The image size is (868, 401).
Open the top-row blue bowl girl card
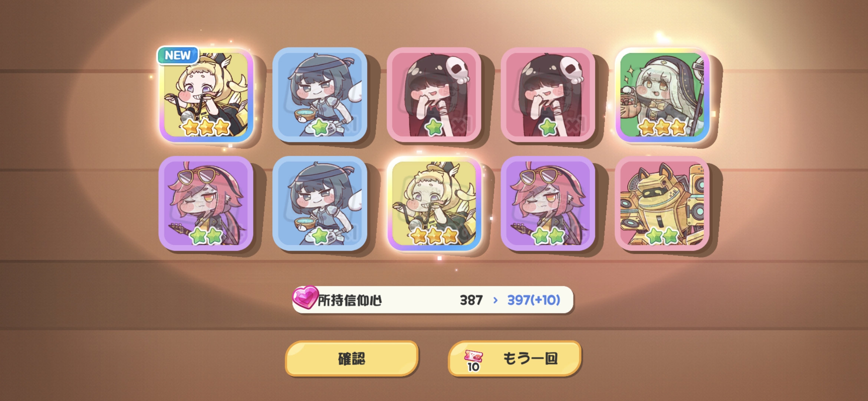[320, 95]
